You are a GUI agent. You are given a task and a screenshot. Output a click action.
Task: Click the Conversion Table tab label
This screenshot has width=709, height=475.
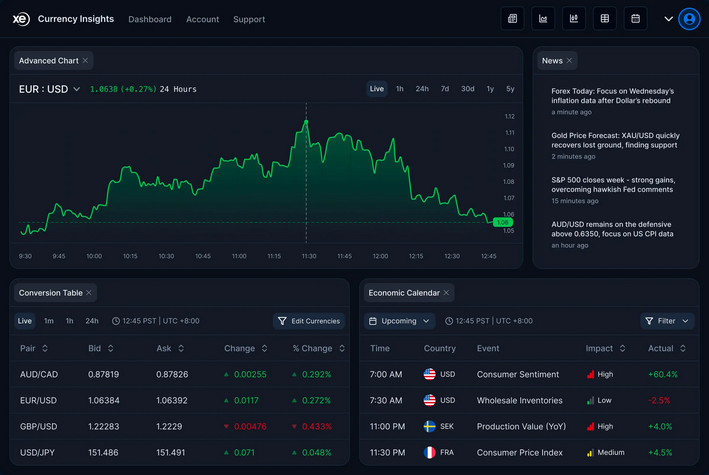51,293
